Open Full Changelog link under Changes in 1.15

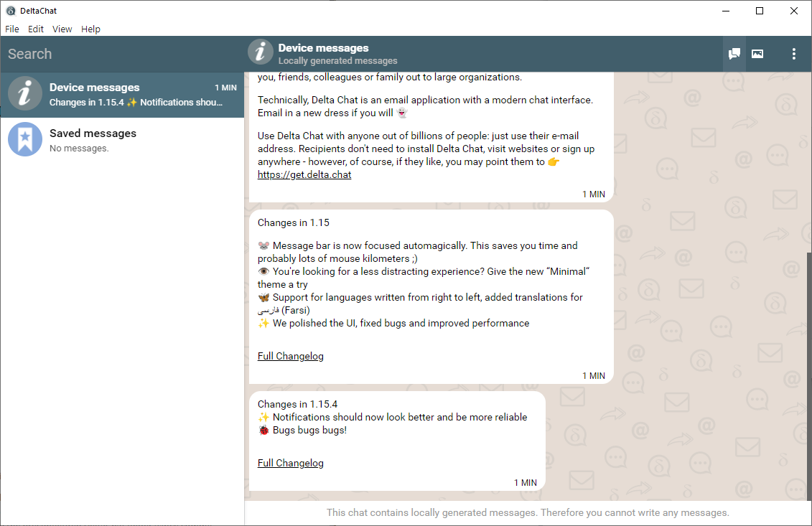[x=291, y=356]
